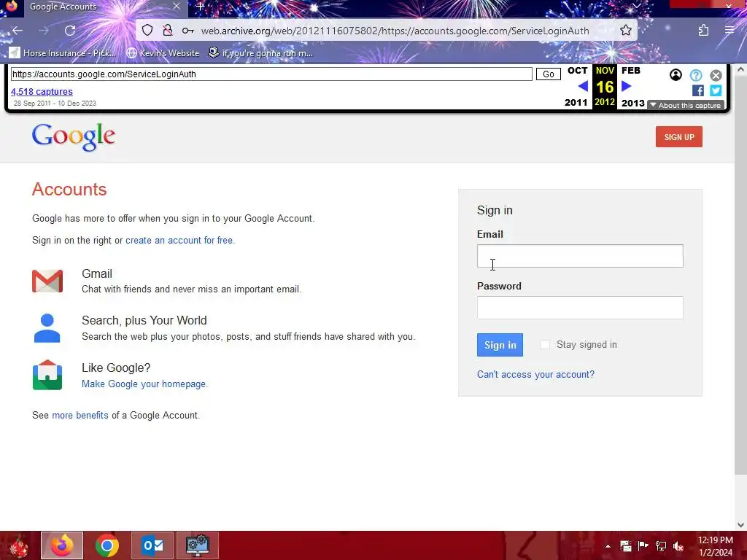
Task: Click the browser back arrow
Action: pos(18,31)
